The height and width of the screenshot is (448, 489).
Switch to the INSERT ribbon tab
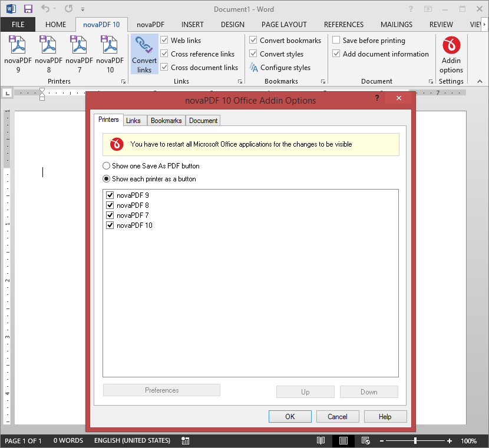pos(192,24)
